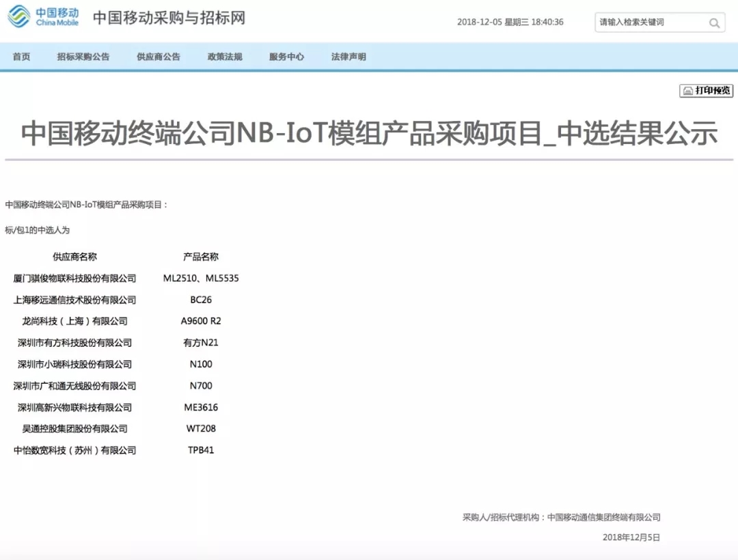Click the date and time display
This screenshot has width=738, height=560.
(x=510, y=23)
